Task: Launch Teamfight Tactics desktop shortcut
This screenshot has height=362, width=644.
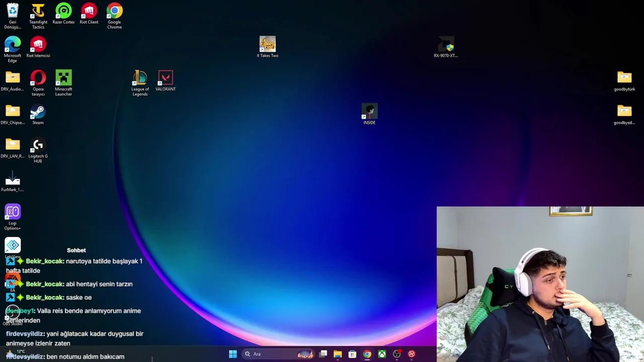Action: click(38, 16)
